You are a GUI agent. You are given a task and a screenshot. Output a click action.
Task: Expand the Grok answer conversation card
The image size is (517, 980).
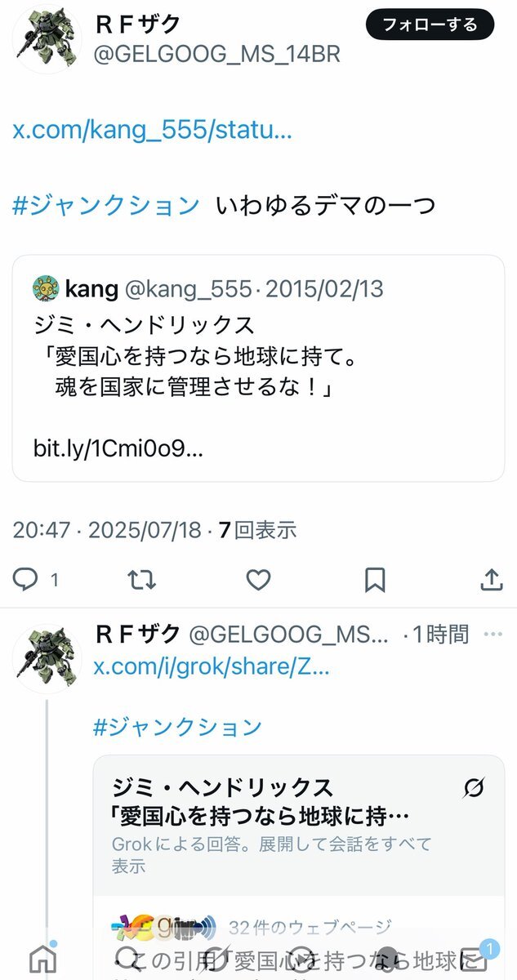[299, 825]
